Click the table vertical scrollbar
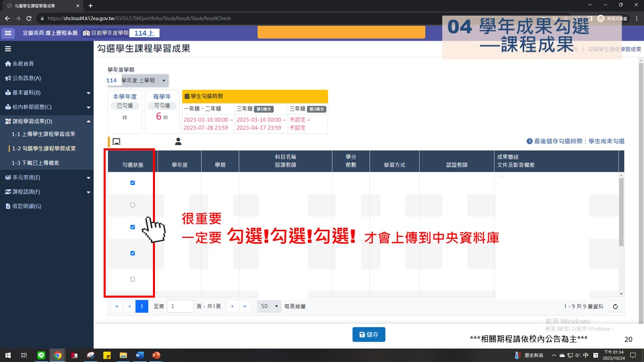 pos(621,211)
